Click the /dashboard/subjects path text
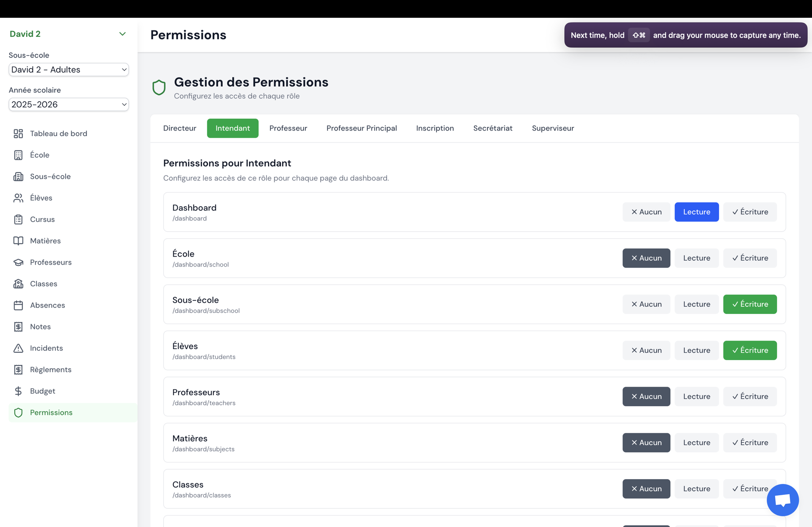812x527 pixels. 203,449
